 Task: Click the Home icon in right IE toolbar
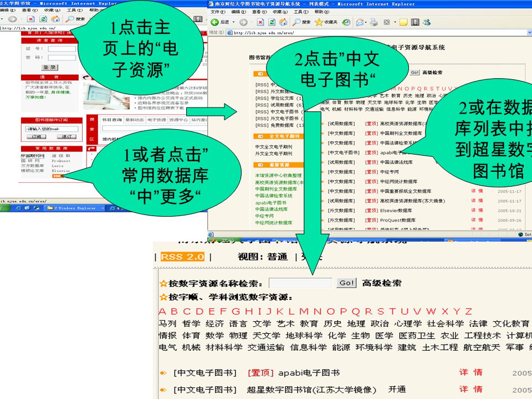point(283,22)
